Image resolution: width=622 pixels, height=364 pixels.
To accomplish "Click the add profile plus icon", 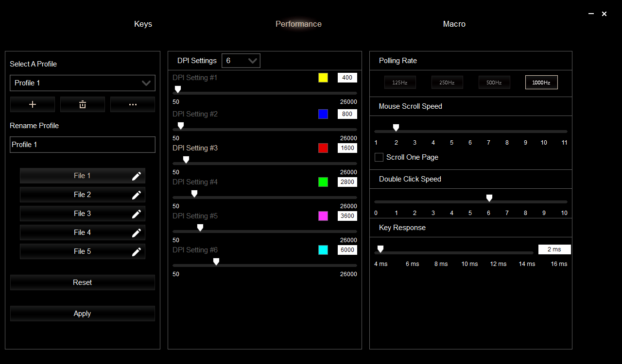I will coord(33,104).
